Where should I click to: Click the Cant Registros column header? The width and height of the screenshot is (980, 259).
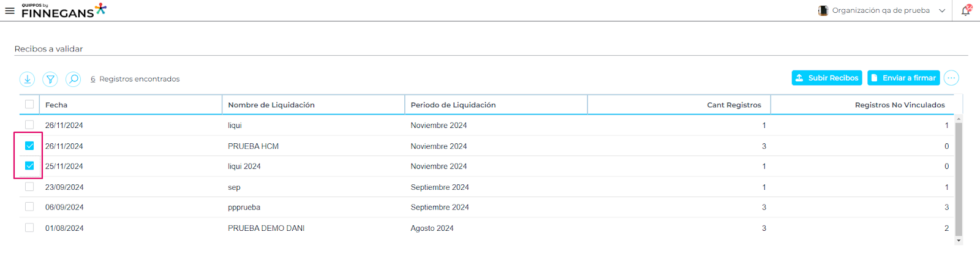pyautogui.click(x=734, y=105)
